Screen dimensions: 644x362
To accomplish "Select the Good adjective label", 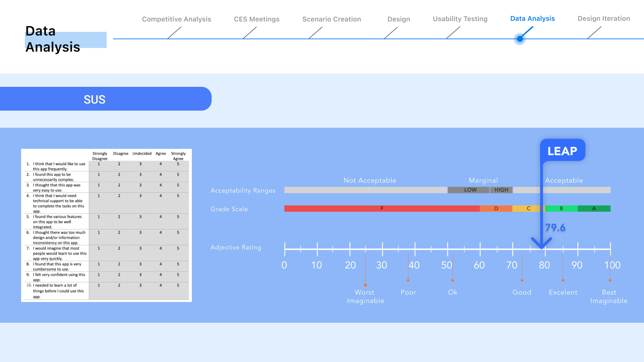I will (x=522, y=292).
